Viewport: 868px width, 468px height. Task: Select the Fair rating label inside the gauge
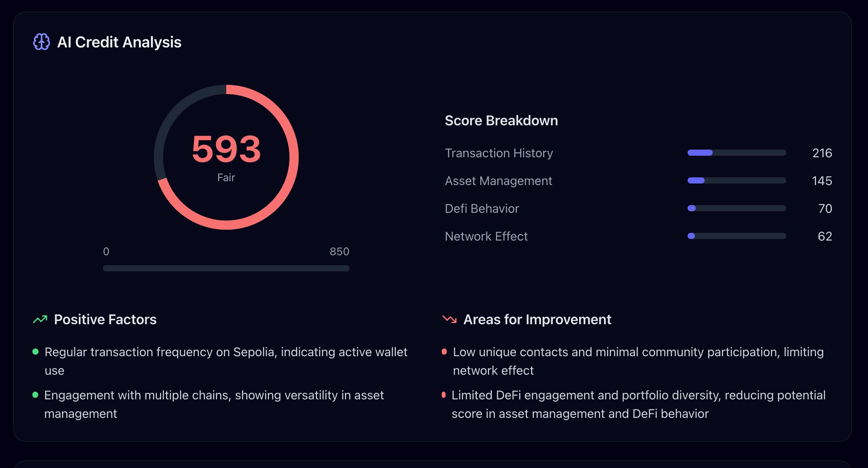(226, 177)
